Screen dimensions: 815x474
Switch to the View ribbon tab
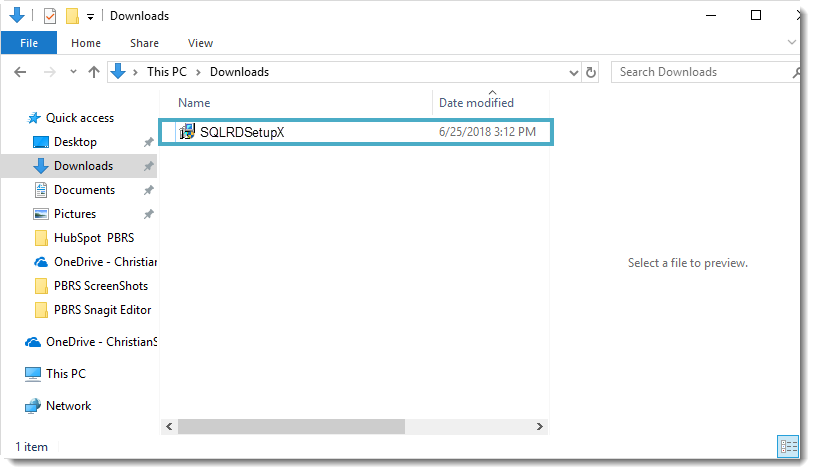click(x=200, y=43)
